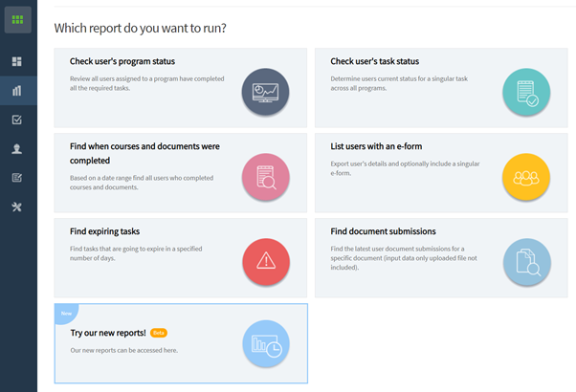Click the yellow users e-form icon

(526, 177)
